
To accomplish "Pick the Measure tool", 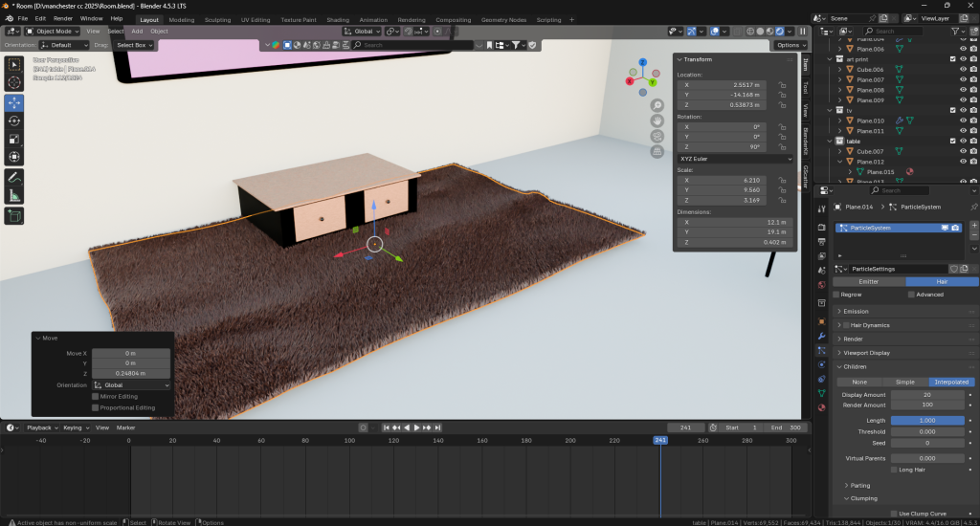I will [14, 195].
